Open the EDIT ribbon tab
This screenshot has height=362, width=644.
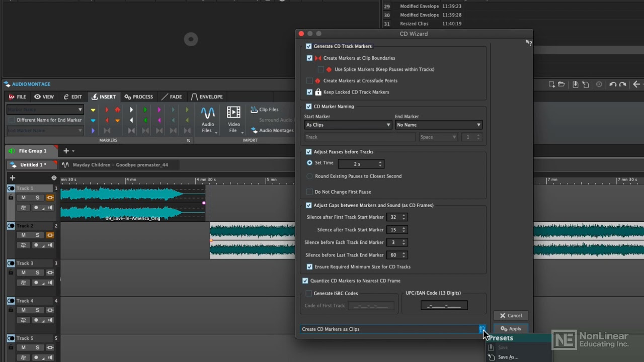point(72,97)
